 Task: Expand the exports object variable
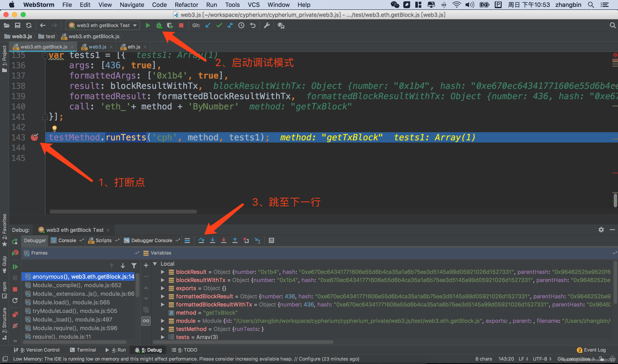[x=162, y=288]
